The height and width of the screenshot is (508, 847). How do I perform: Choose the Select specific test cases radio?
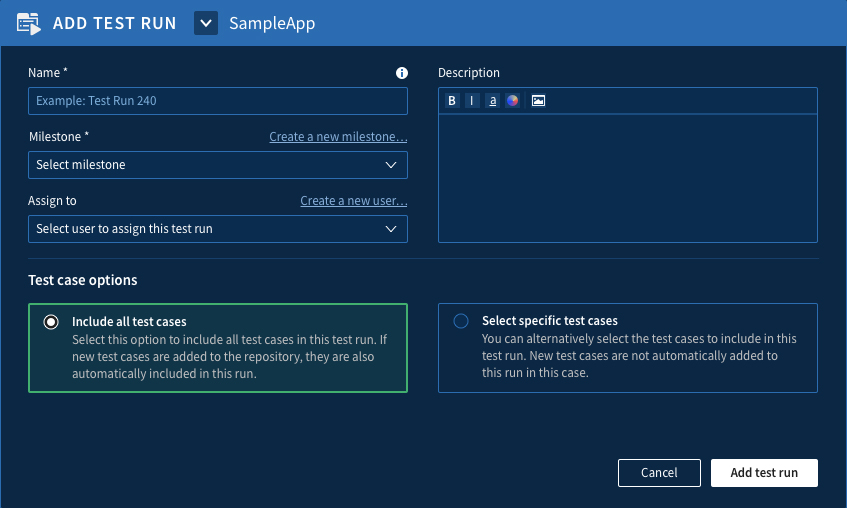461,321
